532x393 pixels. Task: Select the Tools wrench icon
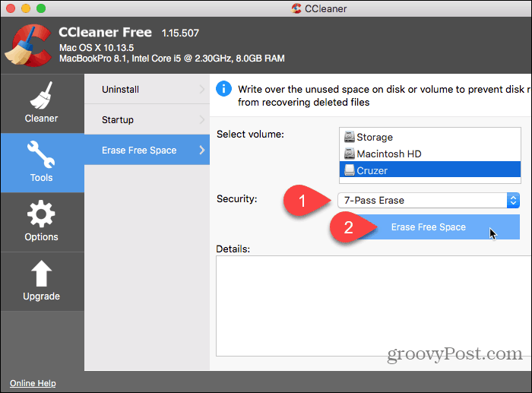pyautogui.click(x=41, y=154)
